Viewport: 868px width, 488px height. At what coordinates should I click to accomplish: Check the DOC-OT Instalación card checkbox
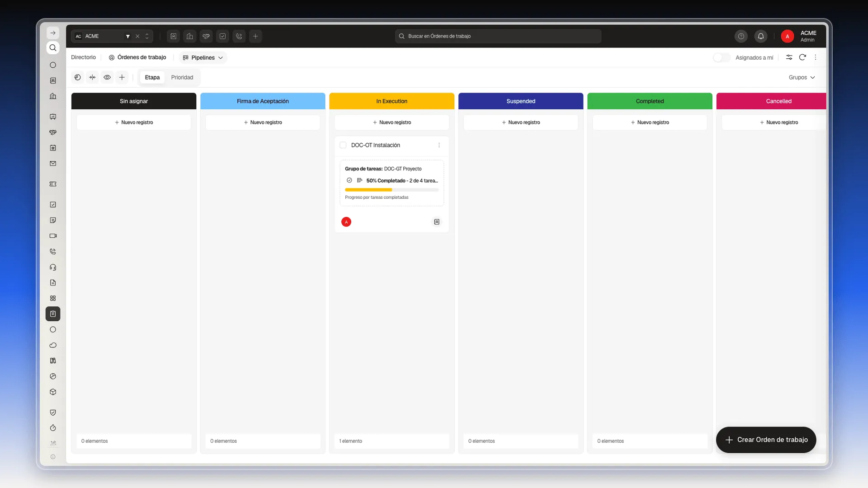(343, 145)
